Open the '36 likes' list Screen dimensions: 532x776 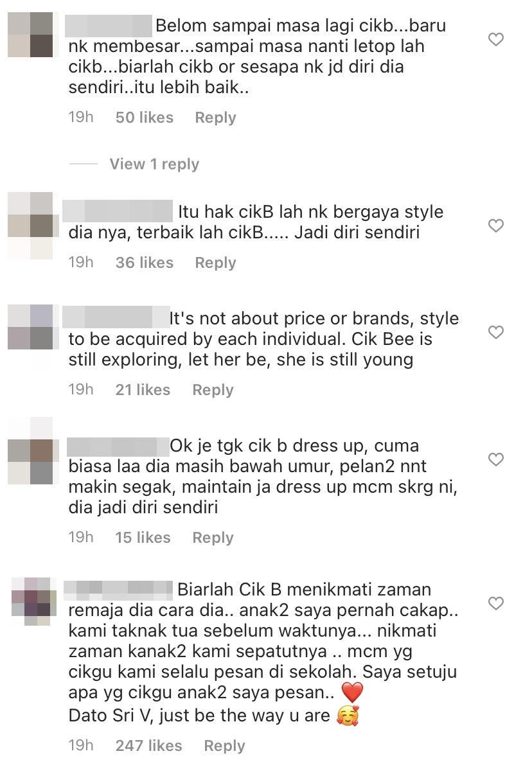click(145, 263)
